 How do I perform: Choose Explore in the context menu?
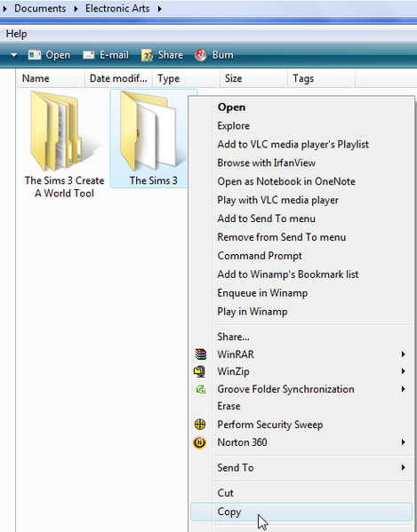[301, 126]
